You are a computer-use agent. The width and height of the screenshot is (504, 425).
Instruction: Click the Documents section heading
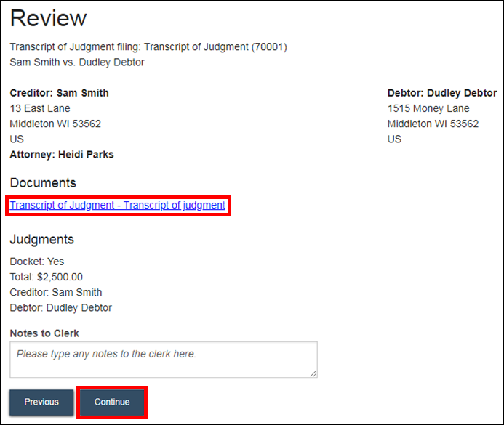tap(43, 183)
